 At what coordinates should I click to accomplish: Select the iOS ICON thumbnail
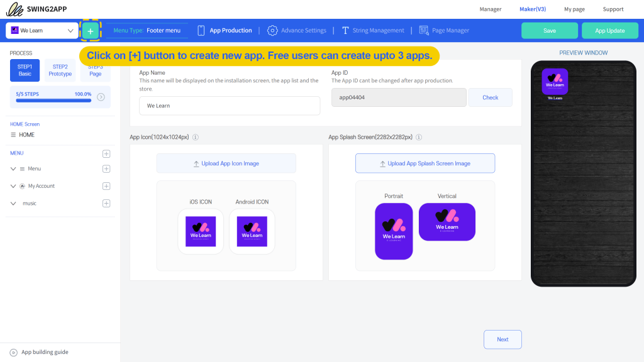pyautogui.click(x=201, y=231)
